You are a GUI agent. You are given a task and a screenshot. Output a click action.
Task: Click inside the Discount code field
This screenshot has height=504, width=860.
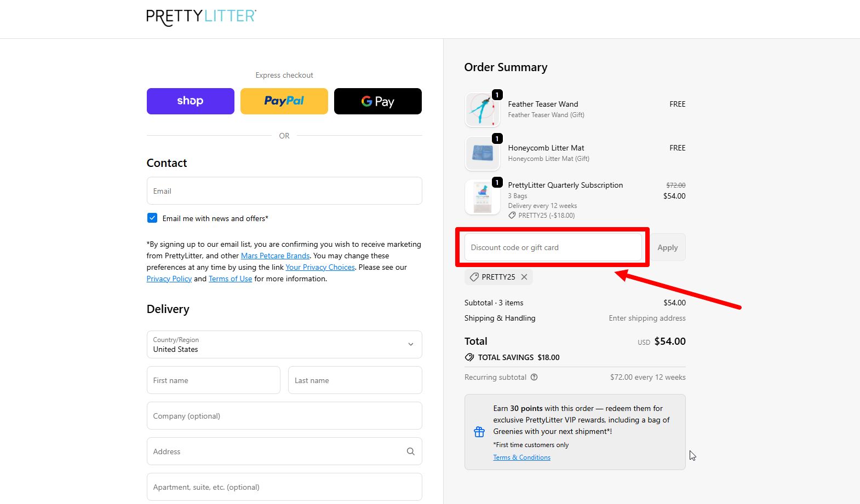pyautogui.click(x=552, y=247)
